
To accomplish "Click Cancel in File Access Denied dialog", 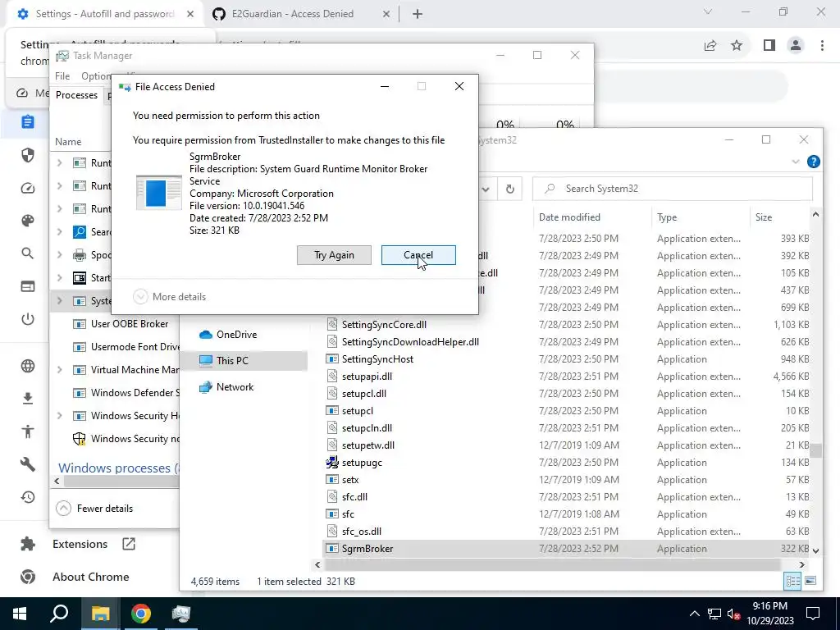I will pyautogui.click(x=418, y=255).
